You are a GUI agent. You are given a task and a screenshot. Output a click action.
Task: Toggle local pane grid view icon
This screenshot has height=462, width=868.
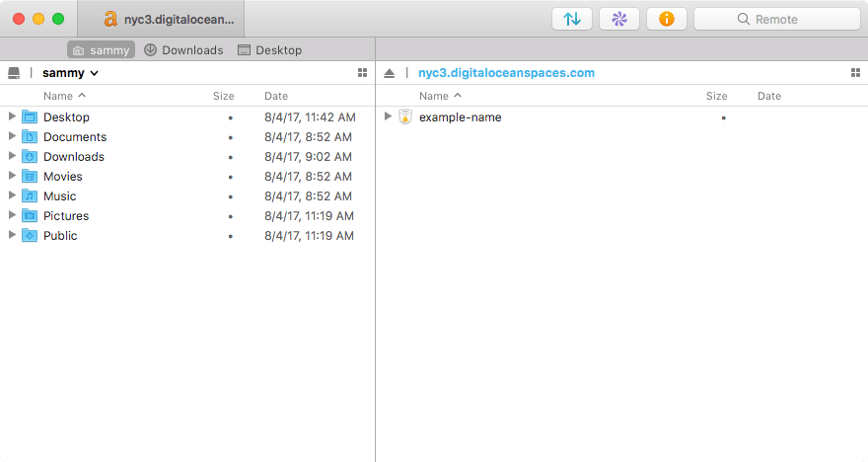tap(363, 73)
